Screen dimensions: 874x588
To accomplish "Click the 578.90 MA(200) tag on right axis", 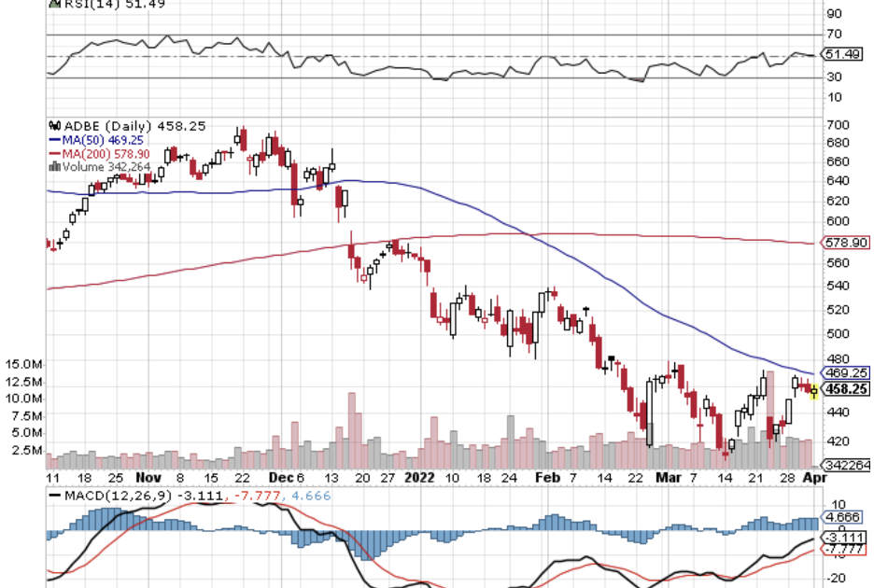I will point(846,243).
